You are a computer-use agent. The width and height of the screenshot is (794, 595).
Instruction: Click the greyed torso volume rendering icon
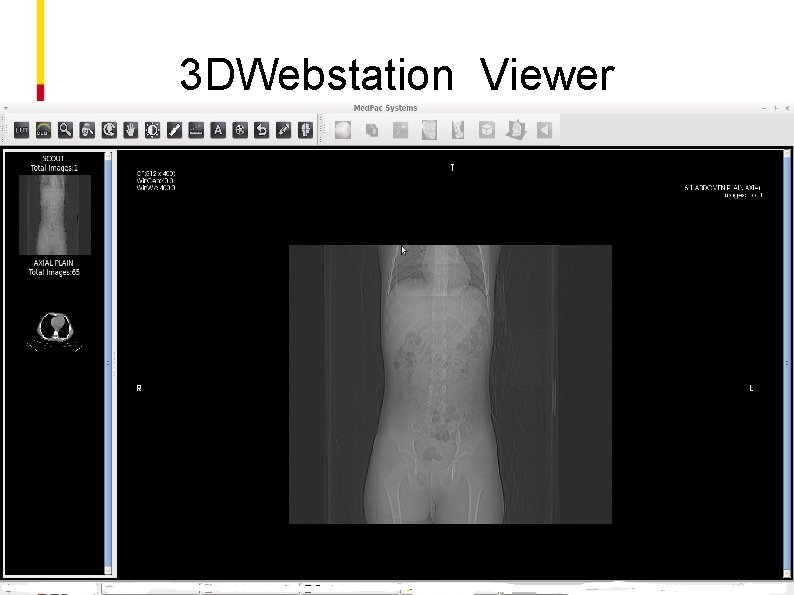pos(429,130)
